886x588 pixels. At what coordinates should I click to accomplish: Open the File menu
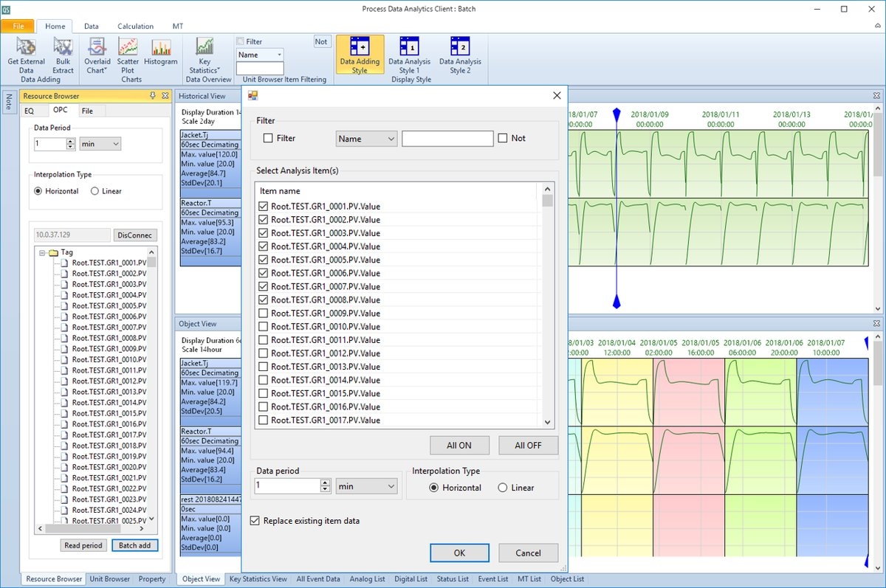(x=18, y=26)
